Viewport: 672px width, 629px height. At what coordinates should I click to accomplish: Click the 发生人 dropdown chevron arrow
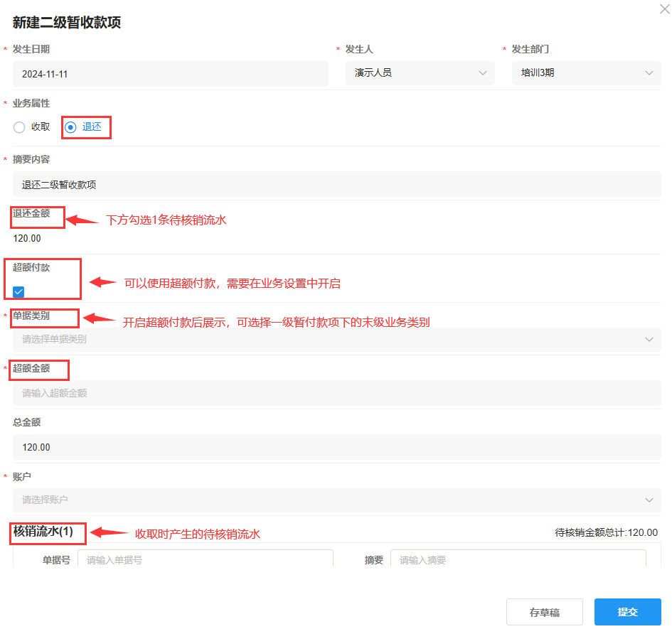[484, 72]
